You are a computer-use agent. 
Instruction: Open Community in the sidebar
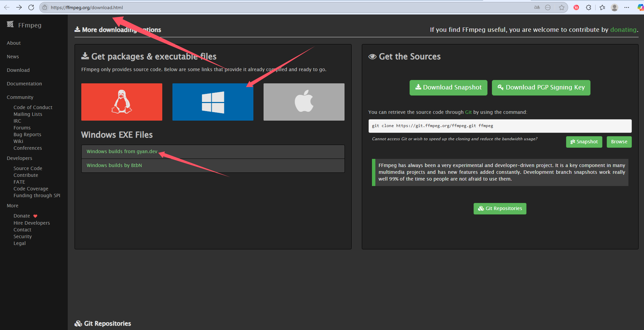coord(20,97)
